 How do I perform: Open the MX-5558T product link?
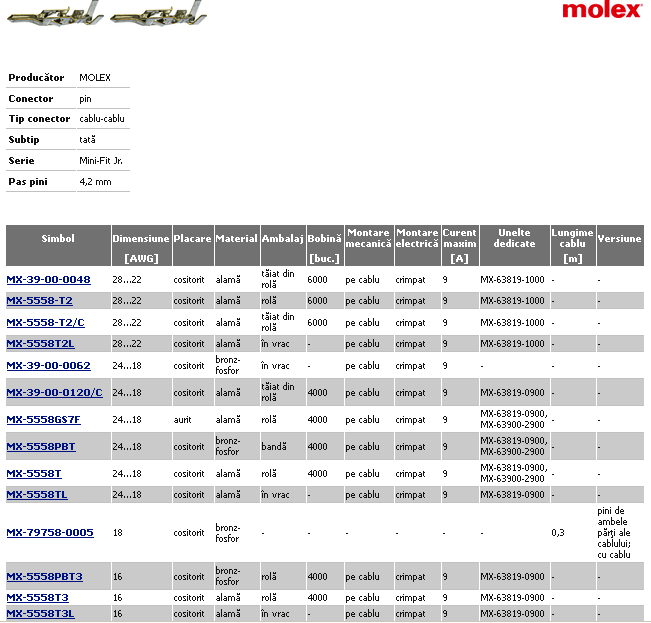click(34, 474)
